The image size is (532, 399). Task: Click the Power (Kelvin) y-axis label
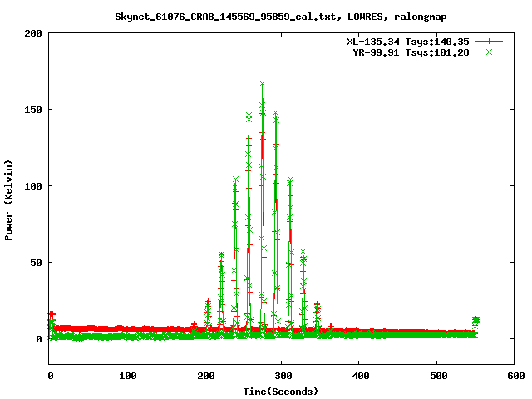(9, 199)
